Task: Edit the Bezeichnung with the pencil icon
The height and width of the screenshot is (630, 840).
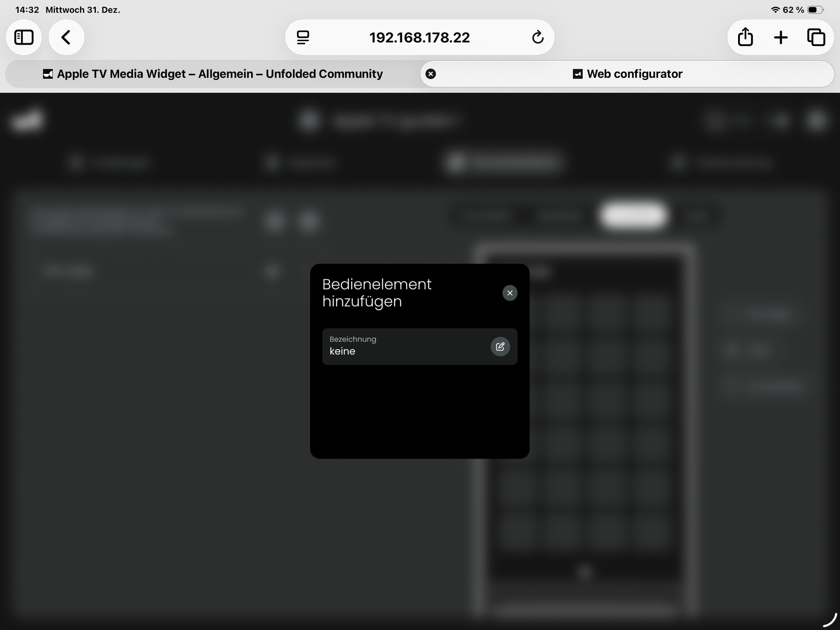Action: pos(500,346)
